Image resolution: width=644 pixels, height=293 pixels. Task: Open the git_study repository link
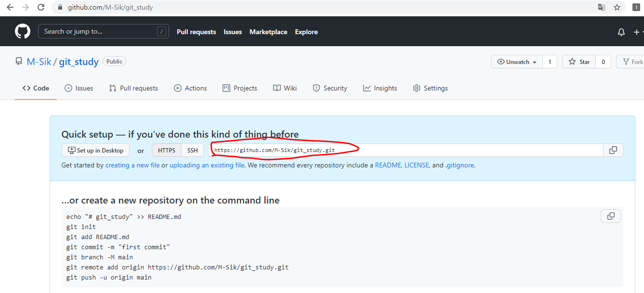(79, 62)
